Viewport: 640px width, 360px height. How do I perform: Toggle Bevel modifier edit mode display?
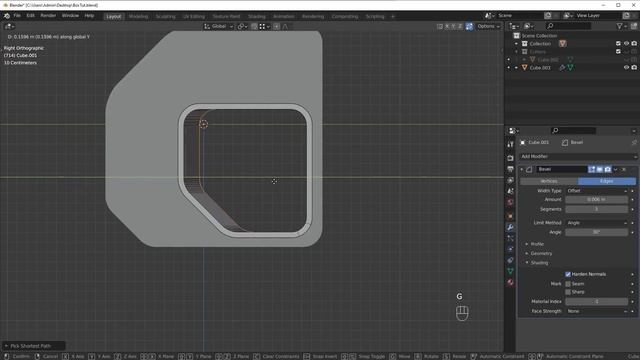point(591,169)
